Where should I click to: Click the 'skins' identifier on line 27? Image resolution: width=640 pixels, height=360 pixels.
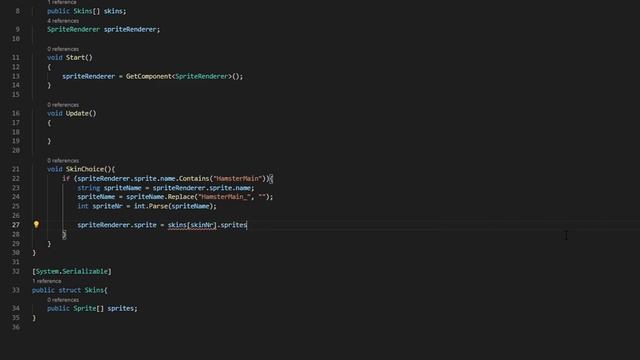177,225
